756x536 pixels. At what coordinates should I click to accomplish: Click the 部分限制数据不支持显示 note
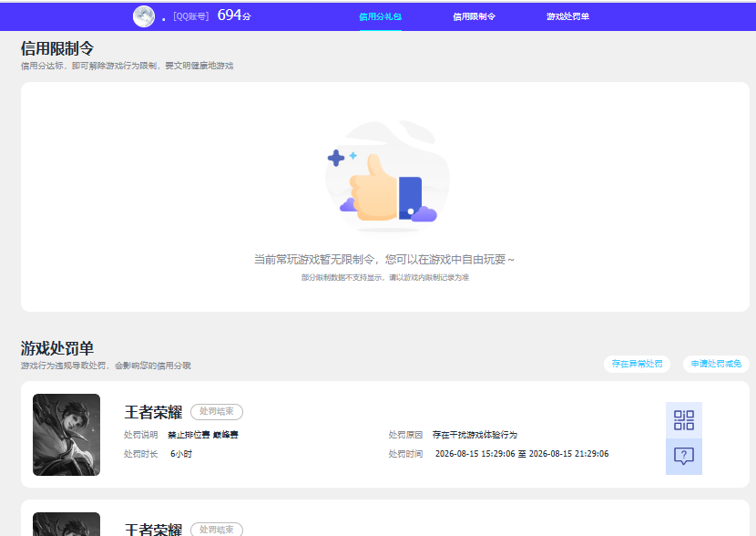(384, 277)
